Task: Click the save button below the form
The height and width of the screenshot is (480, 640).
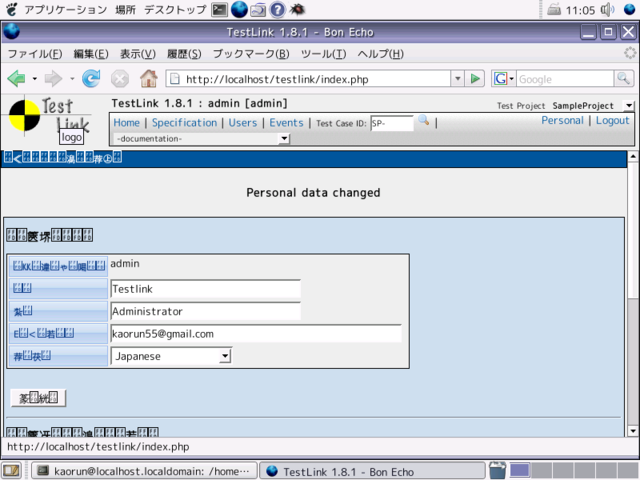Action: (38, 398)
